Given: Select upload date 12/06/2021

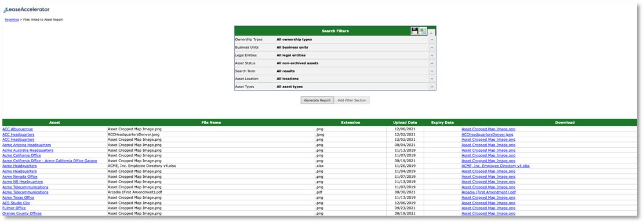Looking at the screenshot, I should [x=405, y=129].
